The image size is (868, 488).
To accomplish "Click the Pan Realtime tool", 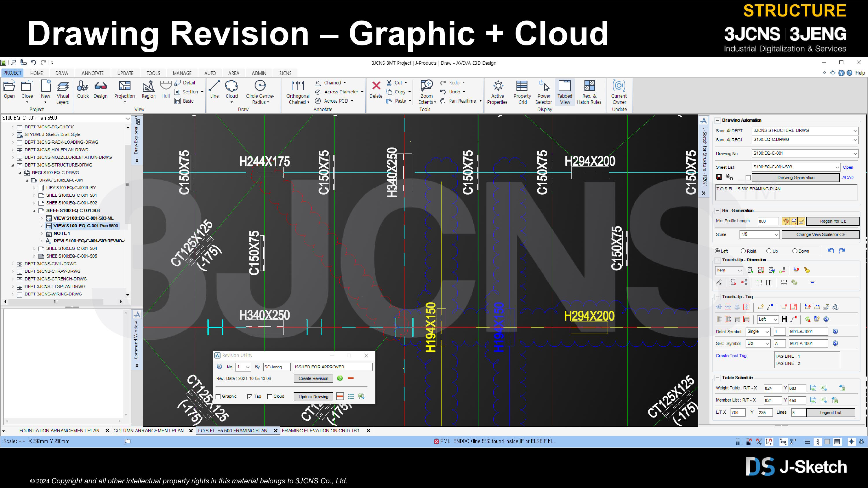I will [x=458, y=101].
